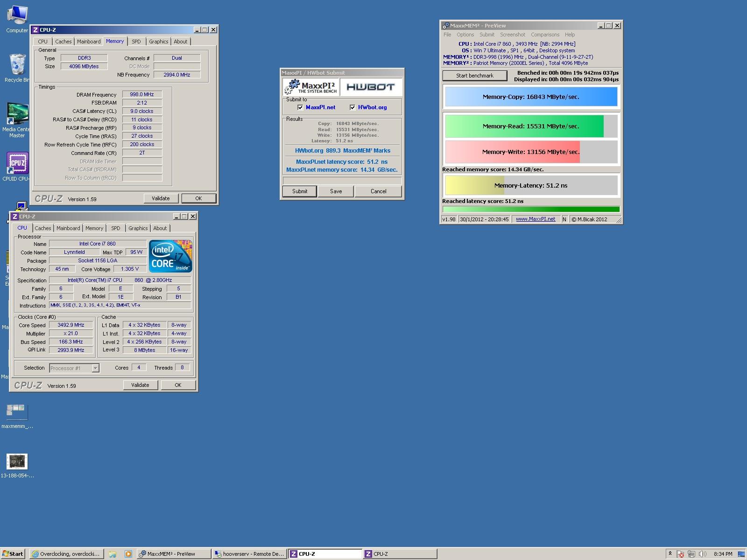
Task: Click the Memory-Write 13156 MByte/sec bar
Action: click(531, 152)
